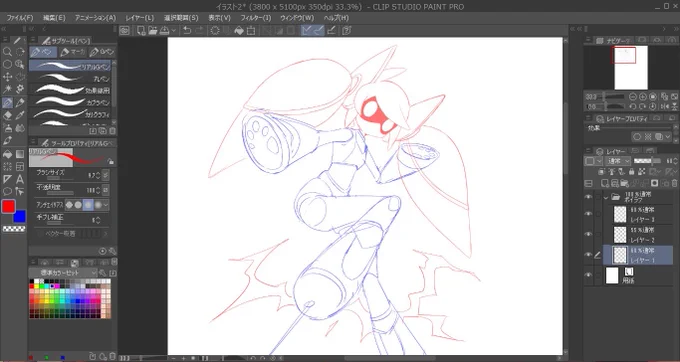The height and width of the screenshot is (362, 680).
Task: Select the Auto select magic wand tool
Action: tap(7, 89)
